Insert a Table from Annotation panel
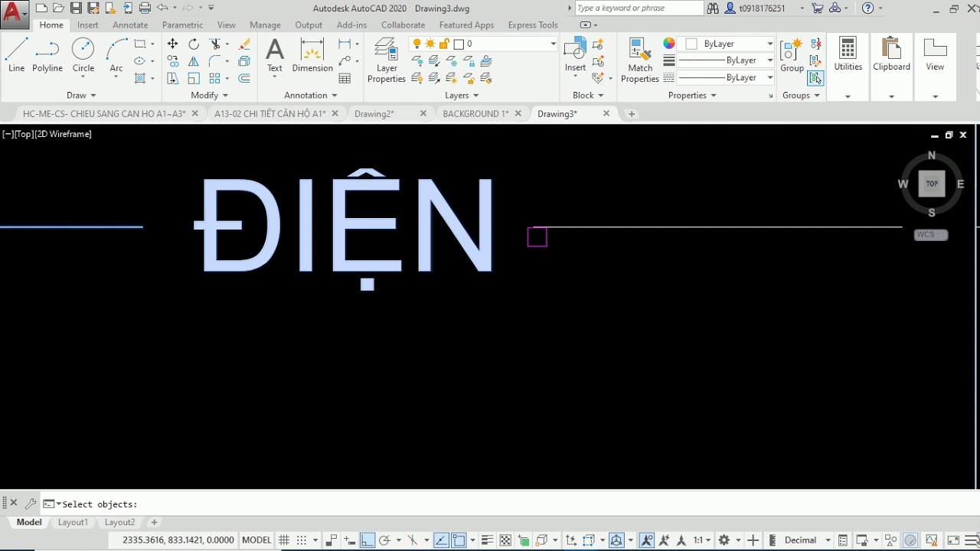Image resolution: width=980 pixels, height=551 pixels. 345,78
